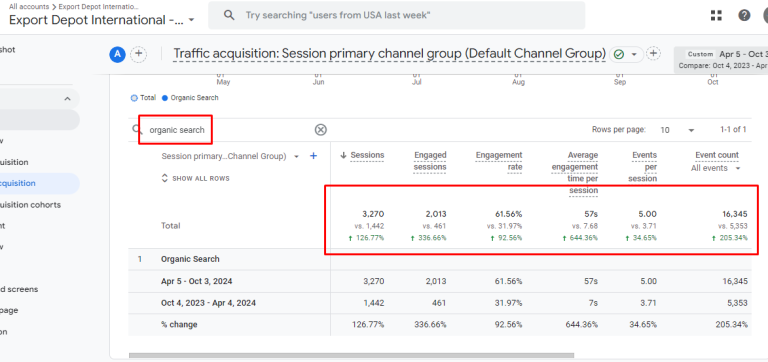Add new report card plus icon
The image size is (768, 362).
coord(653,53)
